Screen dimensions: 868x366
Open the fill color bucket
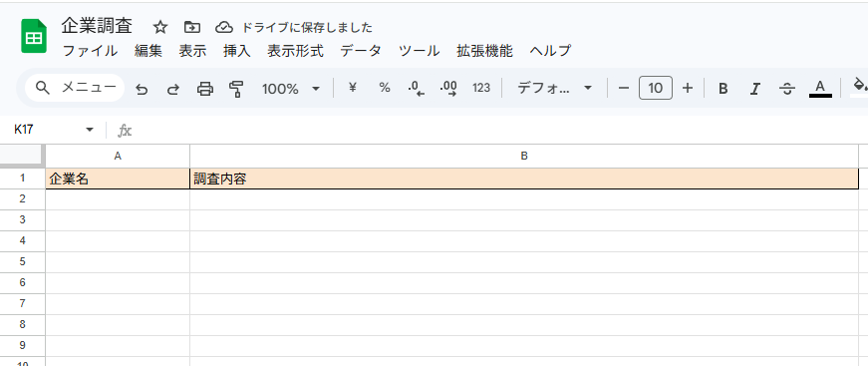click(859, 87)
